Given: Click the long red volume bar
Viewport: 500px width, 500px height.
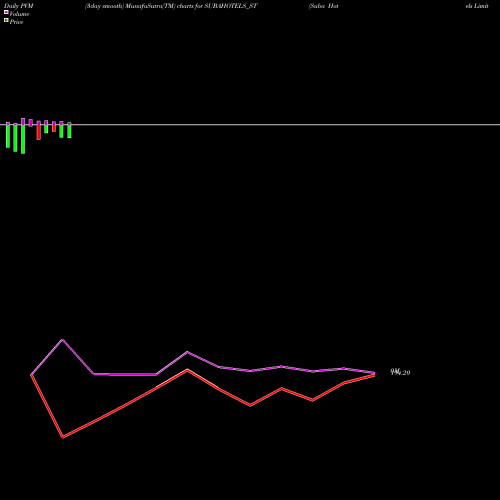Looking at the screenshot, I should 39,132.
